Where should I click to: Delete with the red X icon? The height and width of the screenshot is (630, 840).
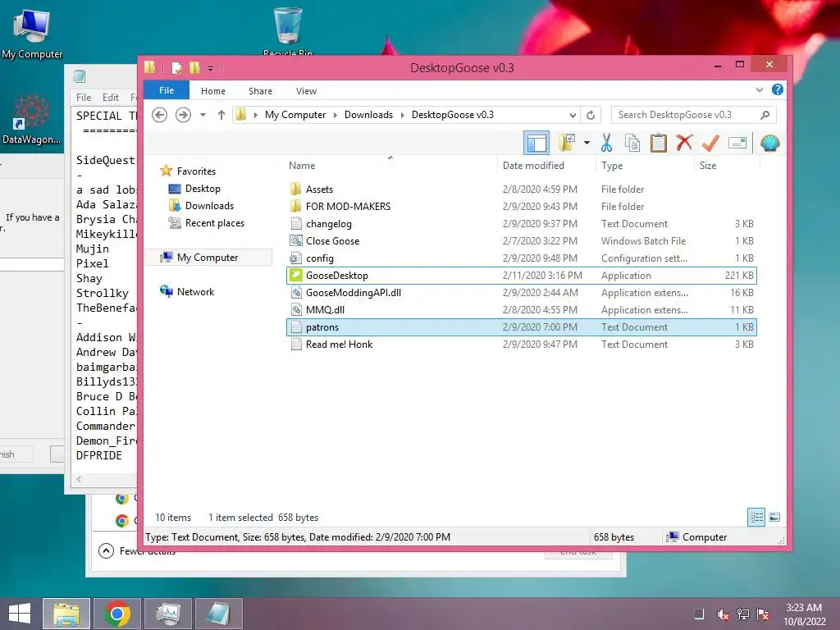(x=684, y=143)
